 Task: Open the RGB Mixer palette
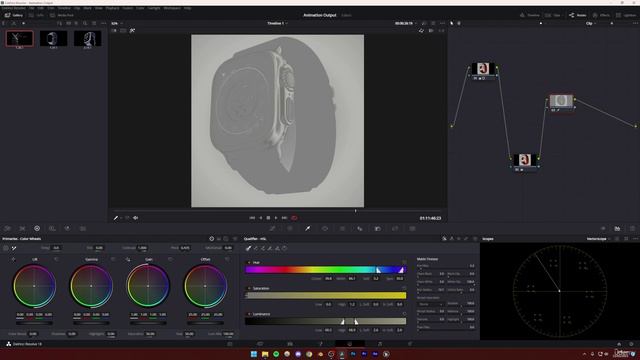coord(67,229)
